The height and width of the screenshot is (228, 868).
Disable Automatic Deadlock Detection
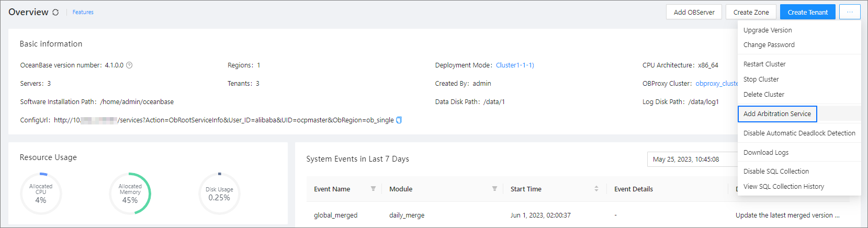[x=799, y=133]
